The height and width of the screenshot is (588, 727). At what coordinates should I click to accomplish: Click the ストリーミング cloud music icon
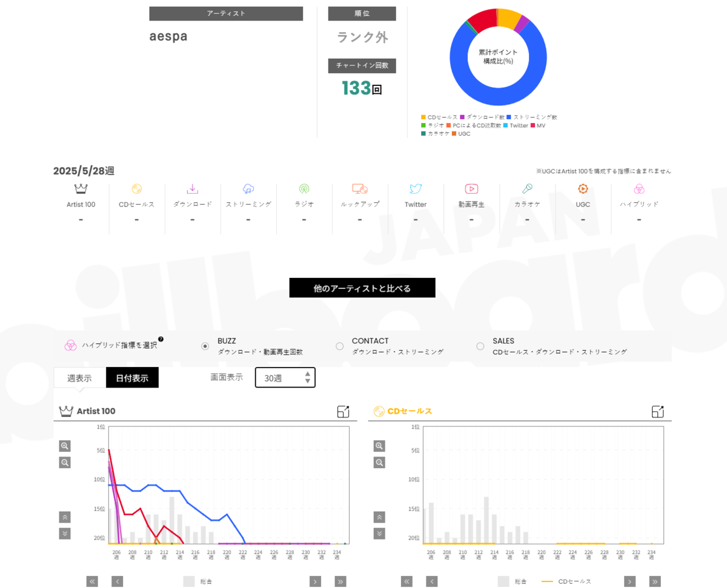pyautogui.click(x=248, y=189)
